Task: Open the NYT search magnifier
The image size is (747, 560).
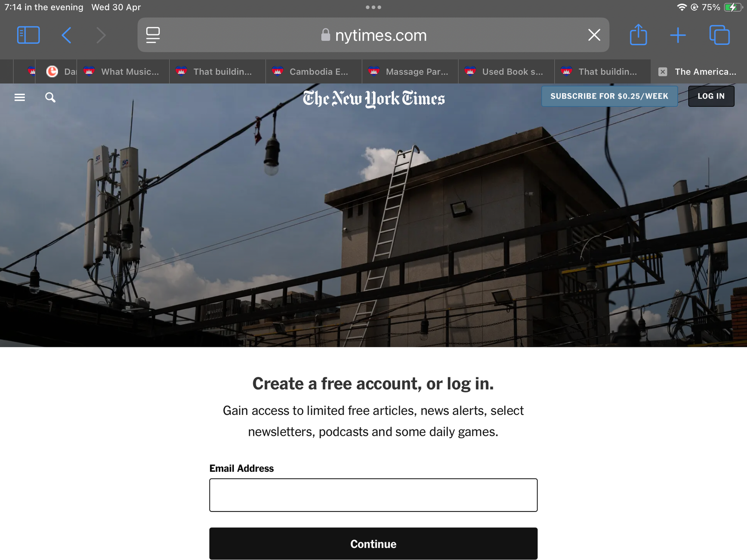Action: (50, 97)
